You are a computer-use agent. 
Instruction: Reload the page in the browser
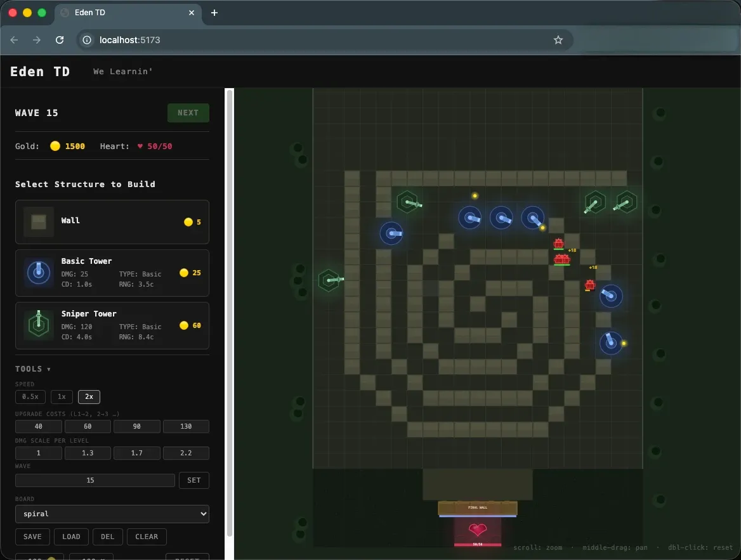[60, 40]
